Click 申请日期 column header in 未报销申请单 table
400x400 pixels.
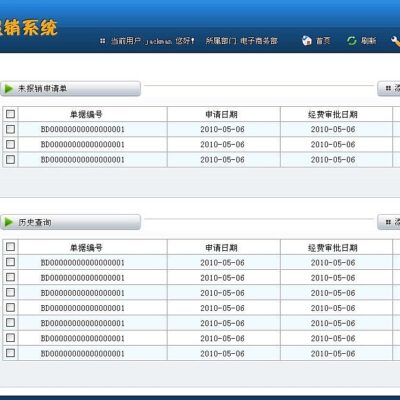coord(221,115)
